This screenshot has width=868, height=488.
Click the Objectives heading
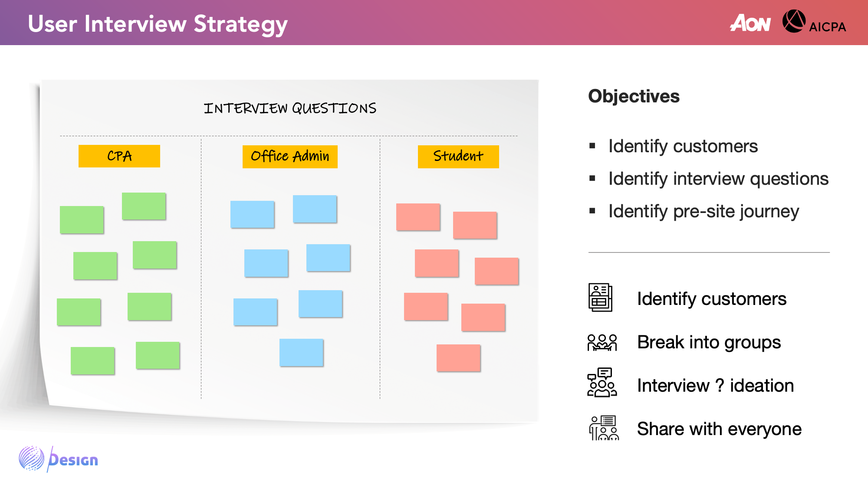[634, 96]
